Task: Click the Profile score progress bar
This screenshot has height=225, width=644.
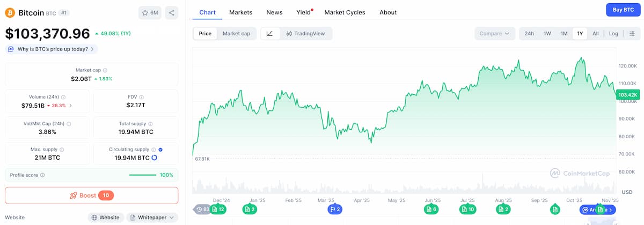Action: click(x=143, y=175)
